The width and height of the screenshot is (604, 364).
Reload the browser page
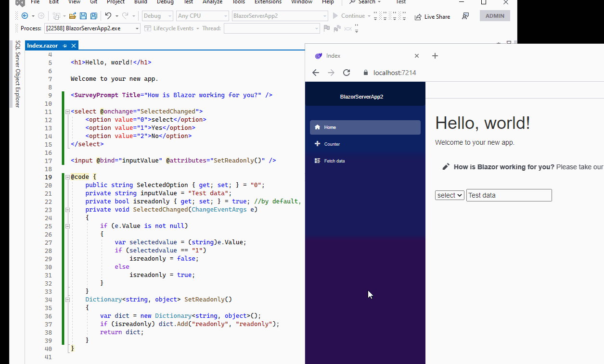click(346, 73)
